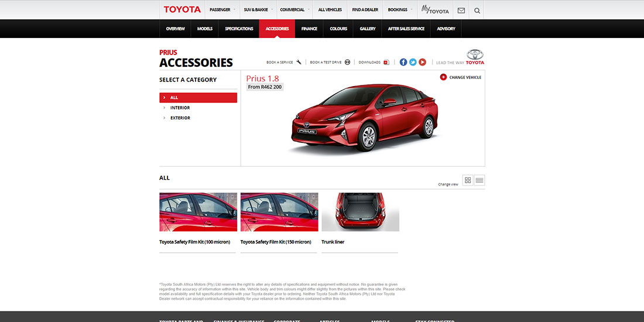Click Toyota Safety Film Kit (100 micron) title
The height and width of the screenshot is (322, 644).
coord(195,242)
